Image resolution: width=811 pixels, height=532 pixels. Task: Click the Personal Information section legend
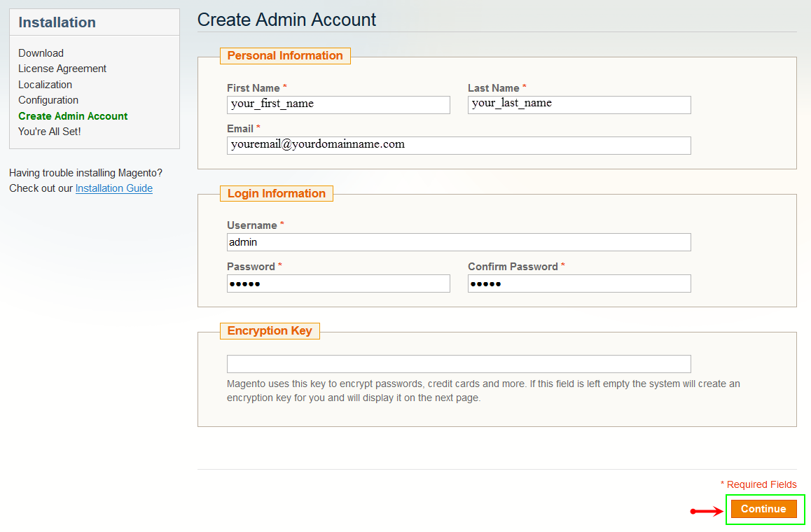(285, 56)
